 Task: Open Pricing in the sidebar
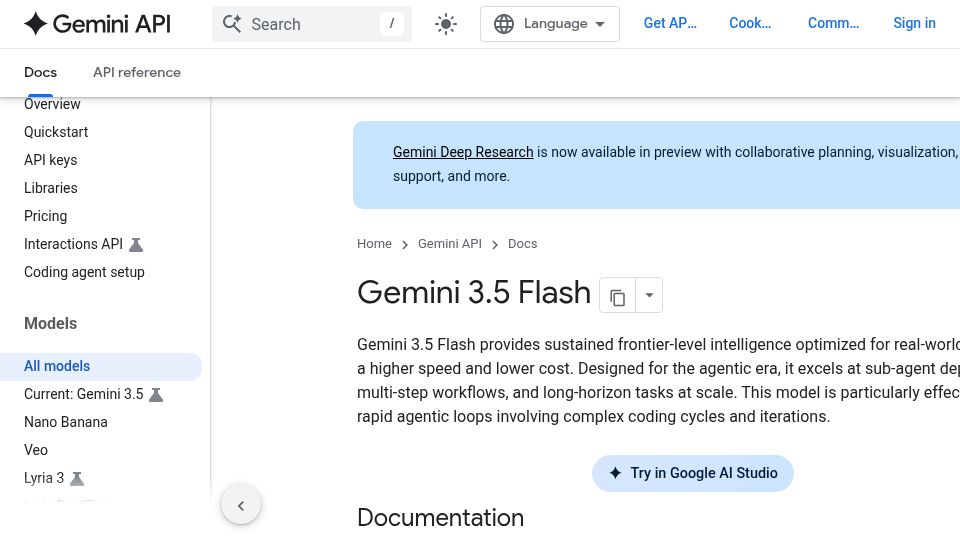45,216
